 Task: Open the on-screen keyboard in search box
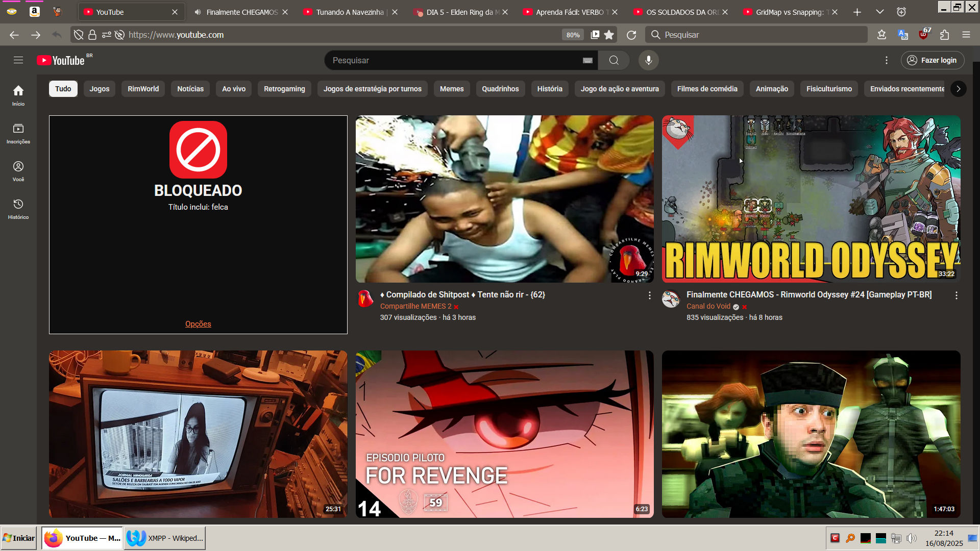pyautogui.click(x=587, y=60)
